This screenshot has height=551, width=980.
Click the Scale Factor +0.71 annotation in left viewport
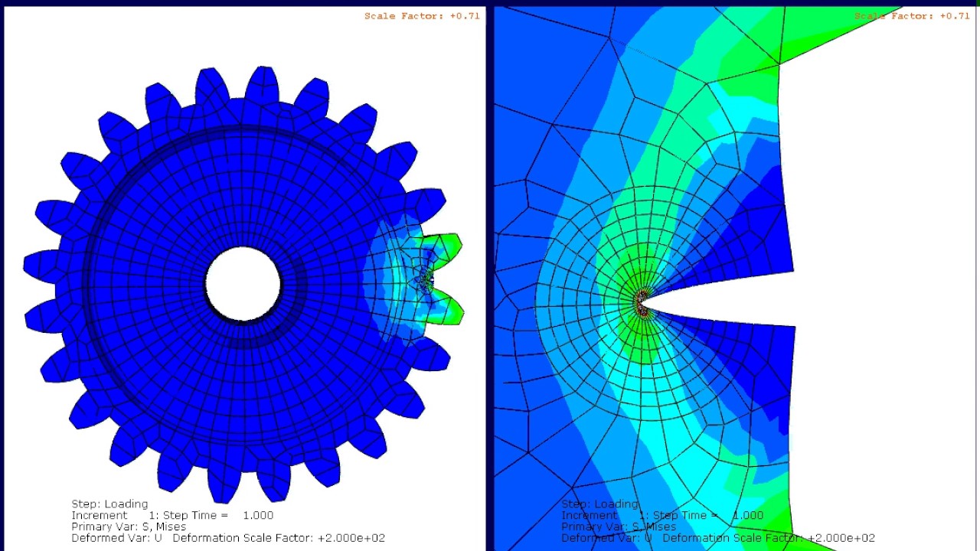pos(423,15)
